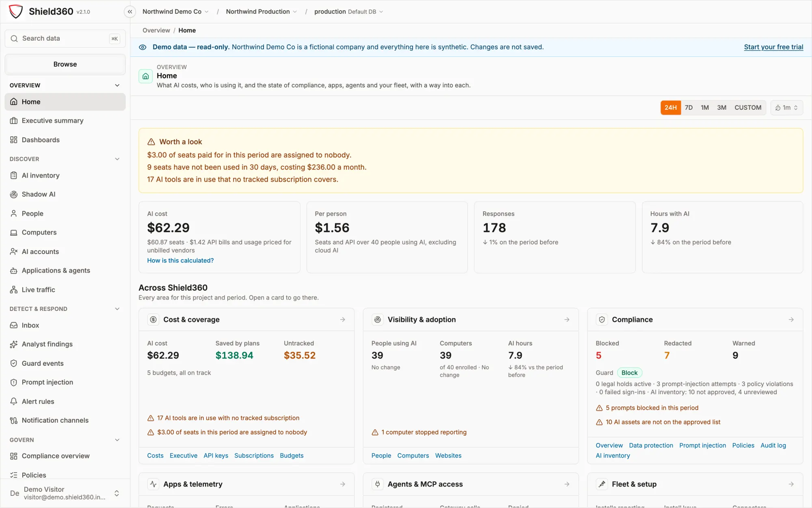812x508 pixels.
Task: Switch time range to 3M
Action: [721, 108]
